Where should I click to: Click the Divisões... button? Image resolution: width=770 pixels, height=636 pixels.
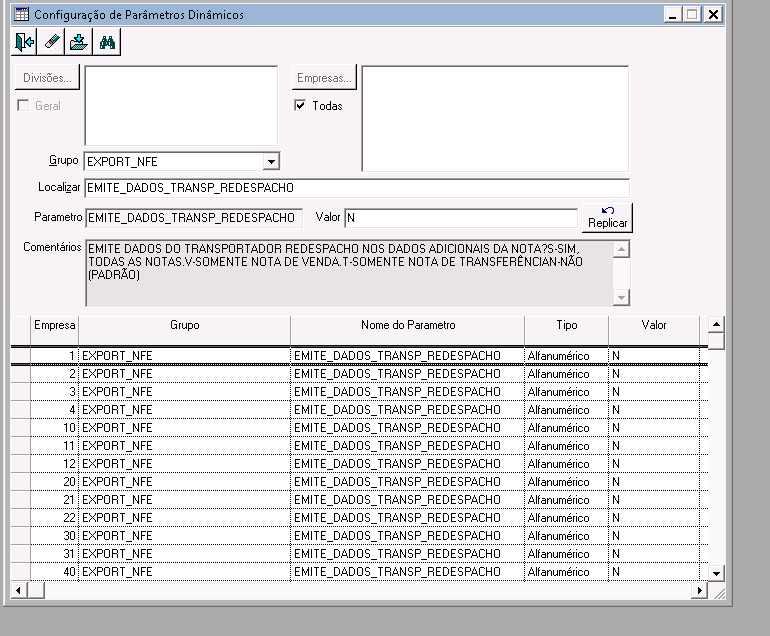point(47,78)
